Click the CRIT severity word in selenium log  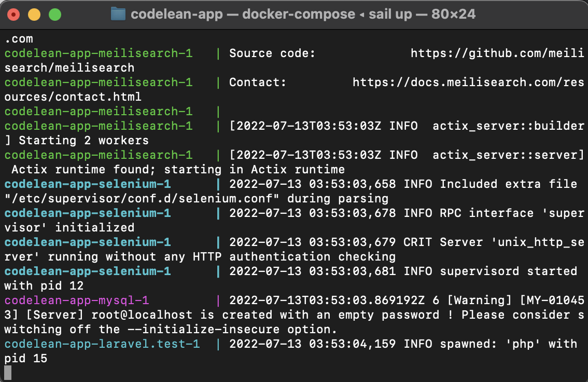(417, 242)
